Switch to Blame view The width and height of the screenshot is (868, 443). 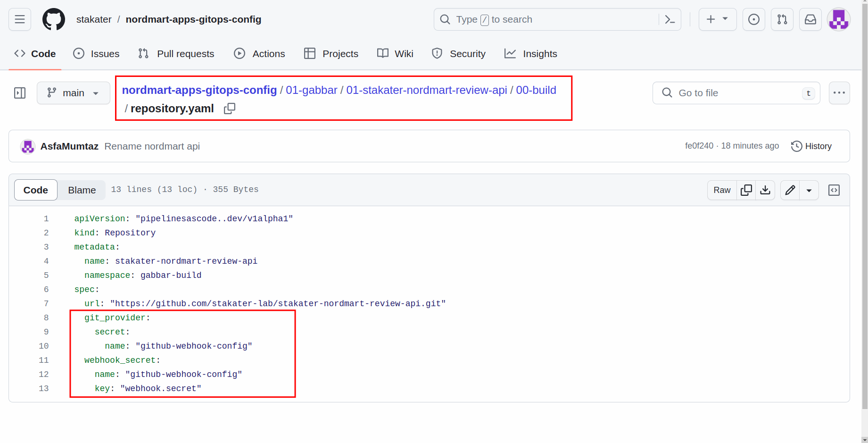tap(82, 190)
